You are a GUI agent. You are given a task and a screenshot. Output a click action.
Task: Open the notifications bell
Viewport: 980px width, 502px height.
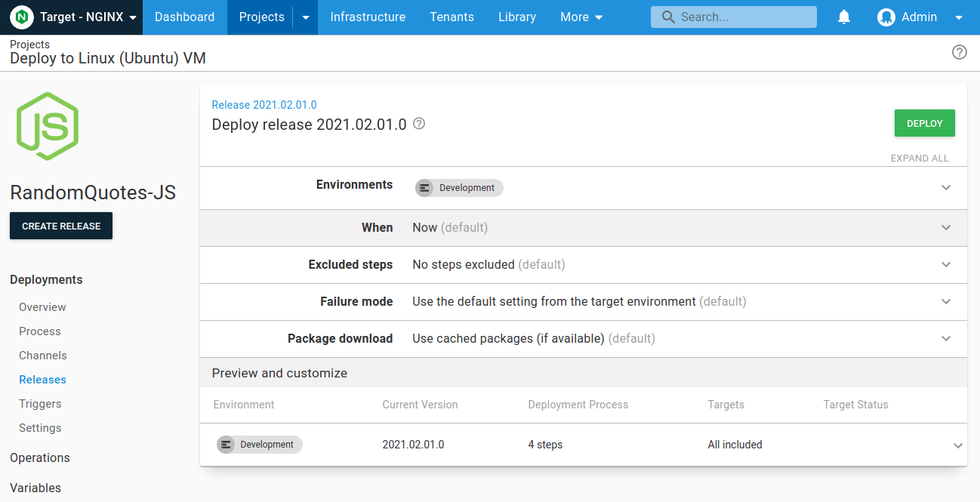(x=843, y=17)
